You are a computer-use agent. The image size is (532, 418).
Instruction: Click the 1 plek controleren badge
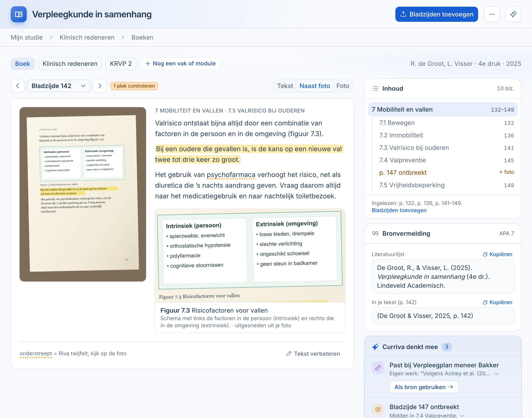[x=134, y=86]
